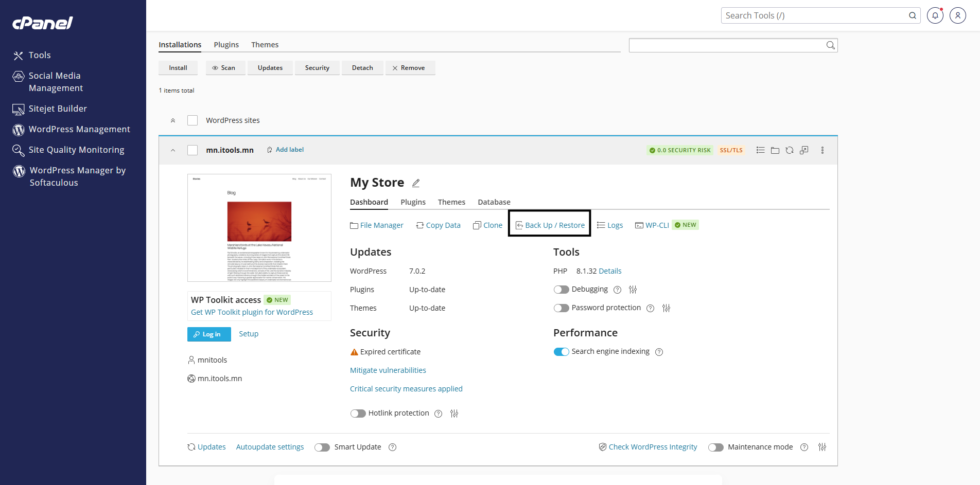Click the magnifier in Search Tools box
Screen dimensions: 980x485
click(x=913, y=15)
